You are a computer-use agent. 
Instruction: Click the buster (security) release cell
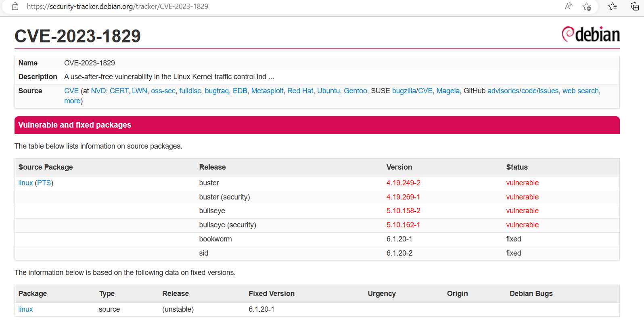pos(224,197)
